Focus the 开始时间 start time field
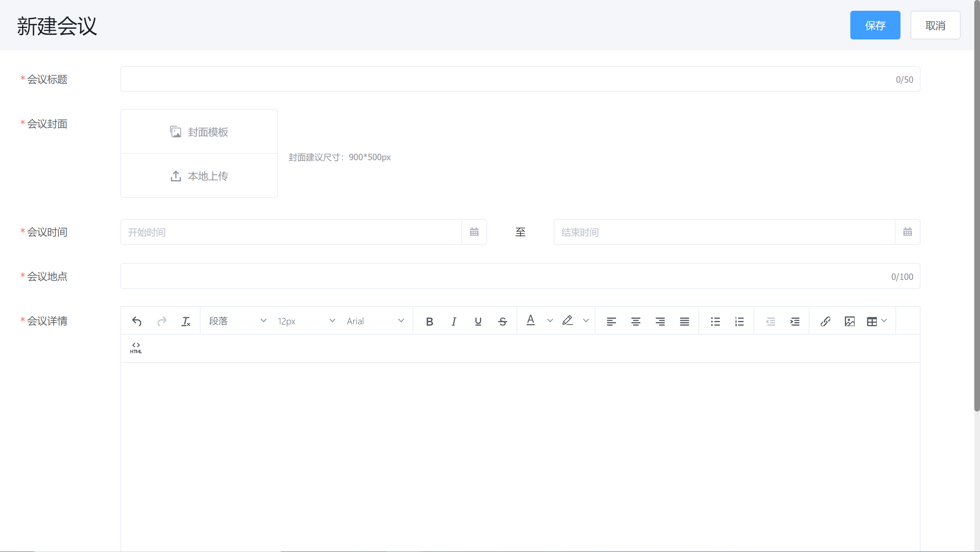Viewport: 980px width, 552px height. pyautogui.click(x=291, y=232)
